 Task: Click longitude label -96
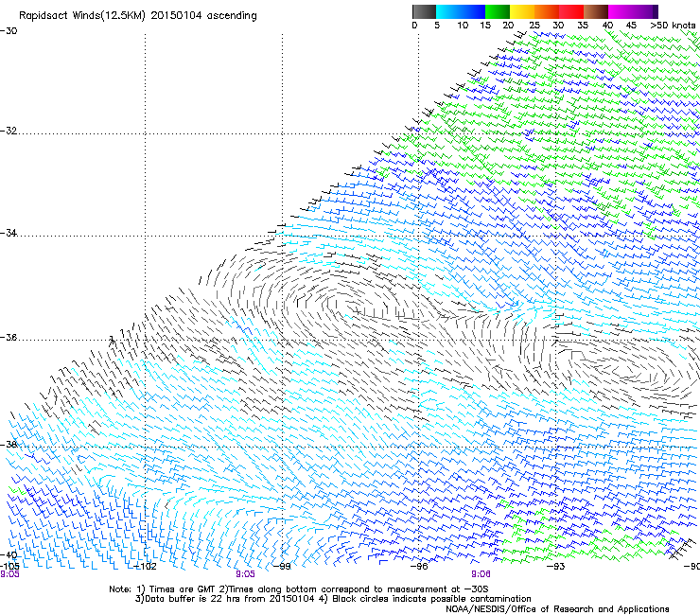pos(419,567)
